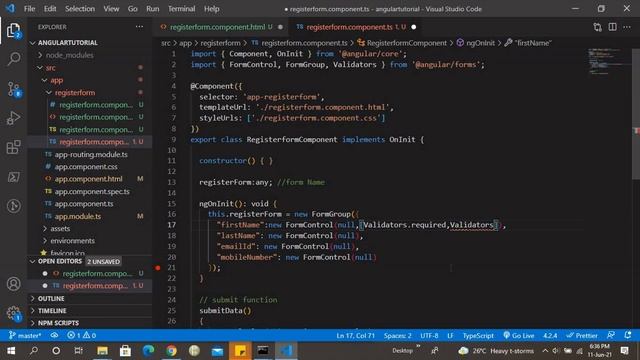The image size is (640, 360).
Task: Click Open Changes icon in editor toolbar
Action: point(598,27)
